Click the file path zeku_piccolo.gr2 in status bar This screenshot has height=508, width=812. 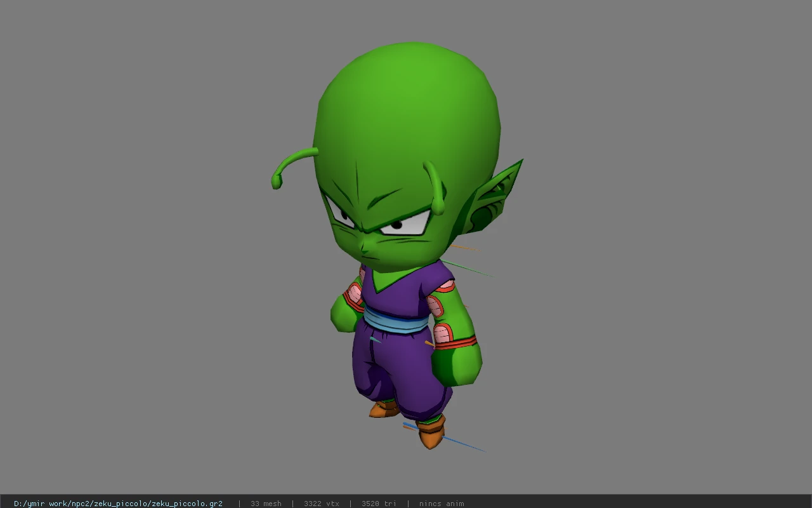(118, 504)
